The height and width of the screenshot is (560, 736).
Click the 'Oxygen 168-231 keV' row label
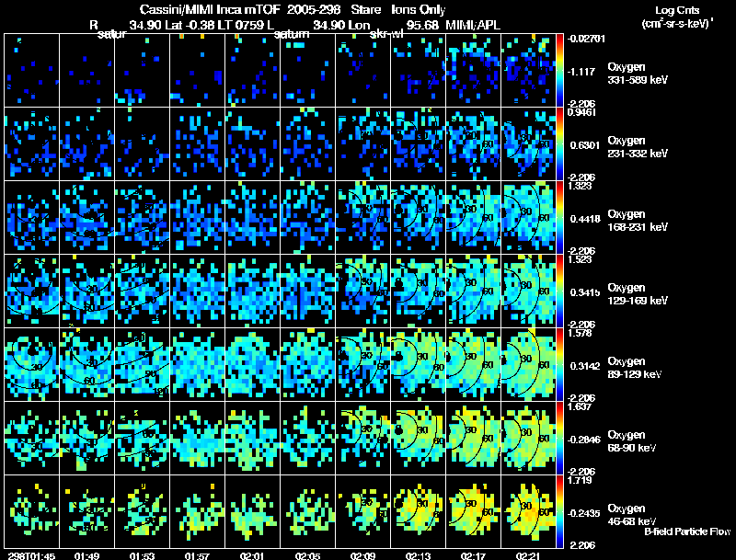(638, 221)
